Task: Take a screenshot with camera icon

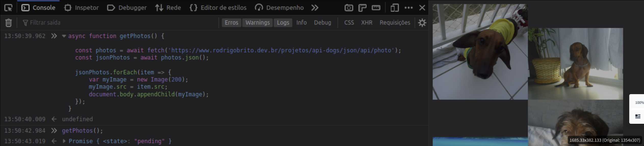Action: coord(349,8)
